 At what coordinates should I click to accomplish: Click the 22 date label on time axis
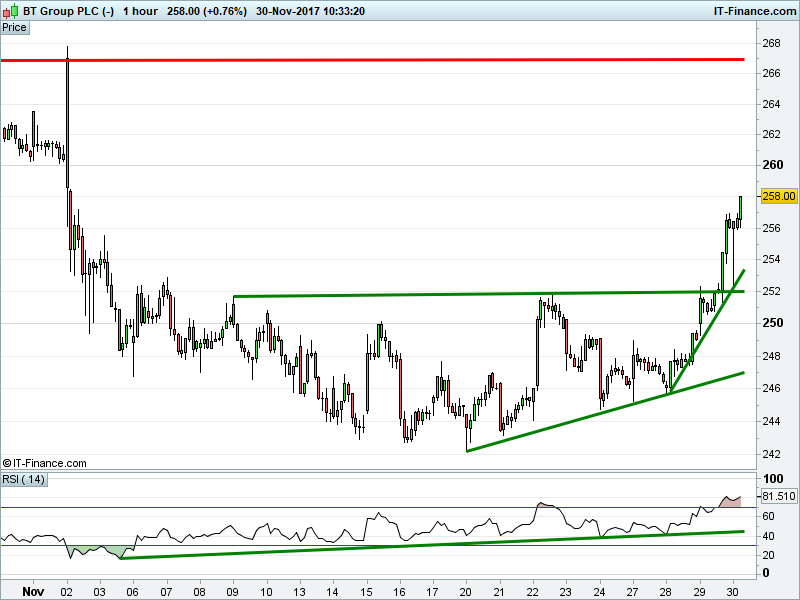533,592
